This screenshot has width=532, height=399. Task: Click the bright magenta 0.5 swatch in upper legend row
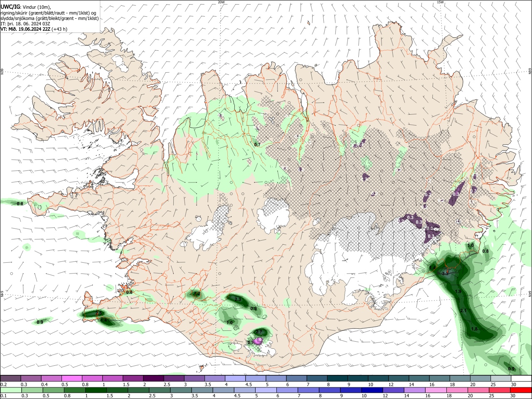coord(71,379)
